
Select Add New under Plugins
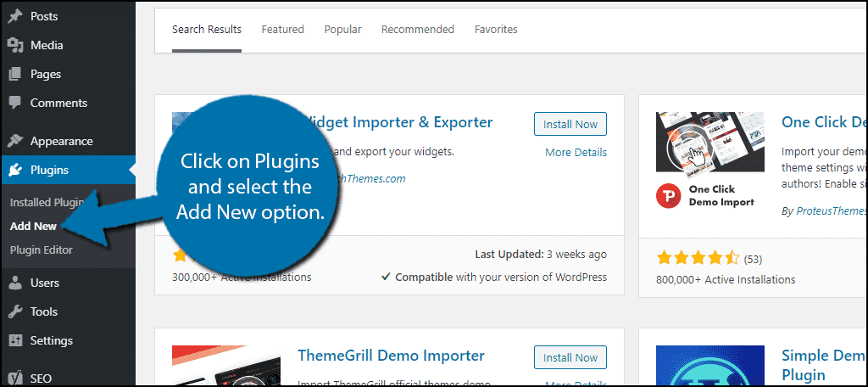[33, 227]
